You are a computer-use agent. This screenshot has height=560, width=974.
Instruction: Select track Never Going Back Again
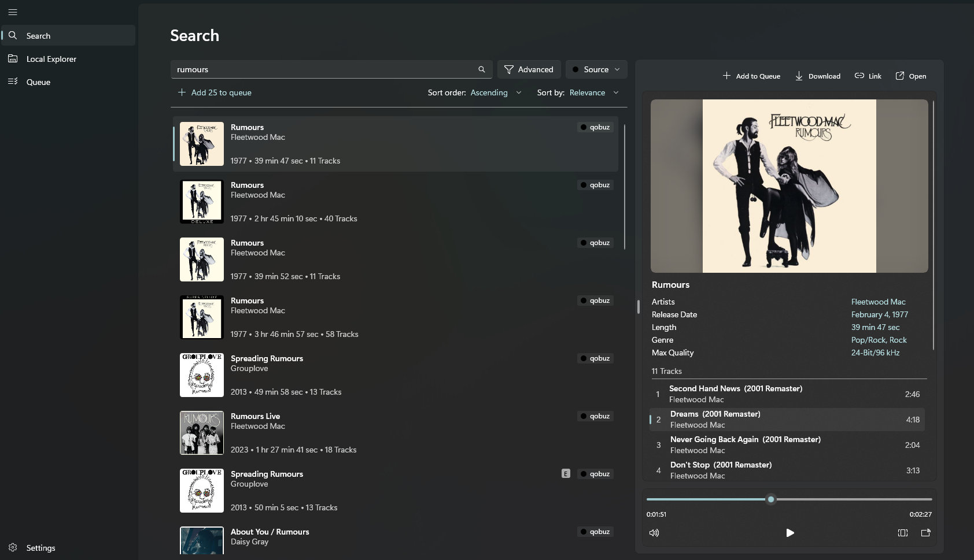coord(787,445)
